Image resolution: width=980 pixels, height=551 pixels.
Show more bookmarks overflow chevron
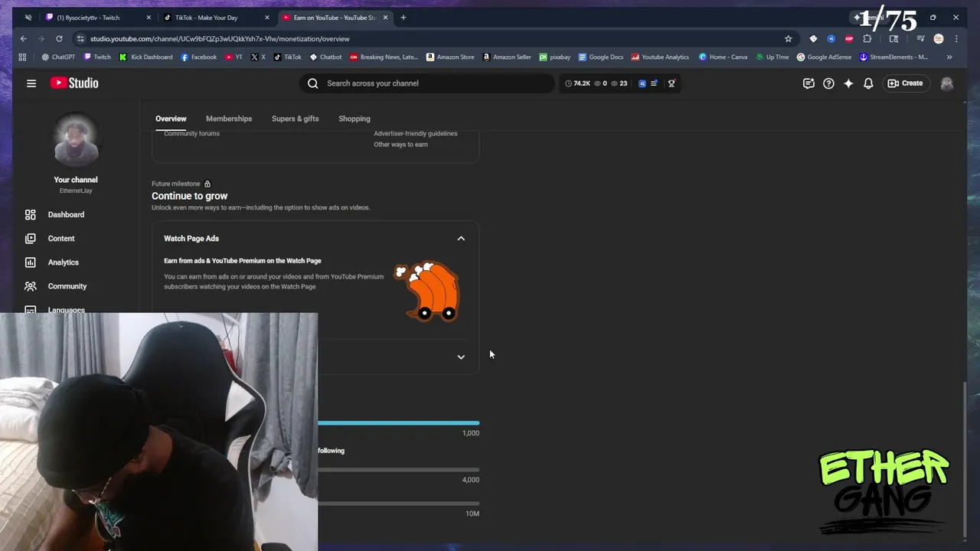949,57
